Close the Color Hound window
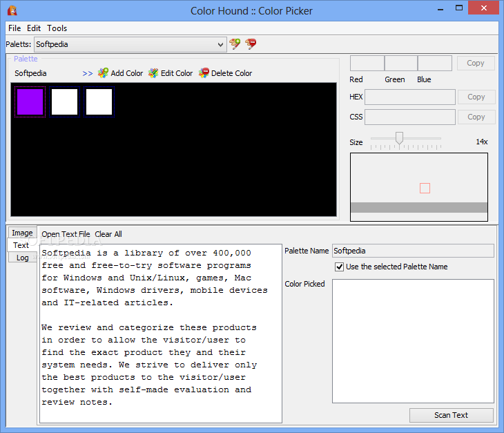 click(484, 8)
